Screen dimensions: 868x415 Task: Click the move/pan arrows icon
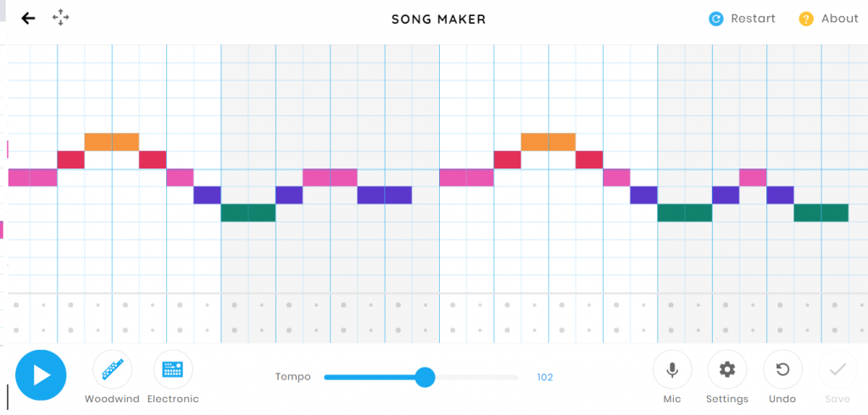coord(60,18)
